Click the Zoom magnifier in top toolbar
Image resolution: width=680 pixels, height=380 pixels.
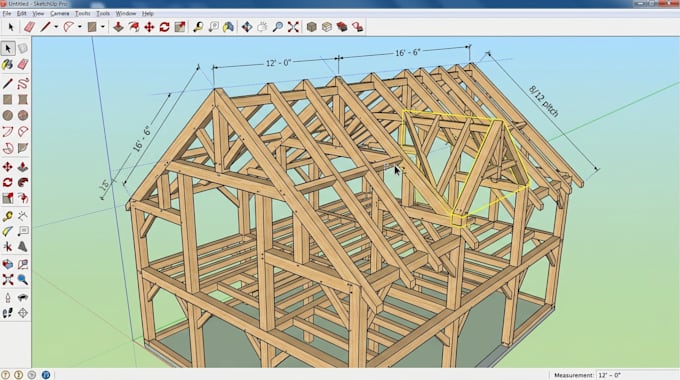pyautogui.click(x=278, y=27)
